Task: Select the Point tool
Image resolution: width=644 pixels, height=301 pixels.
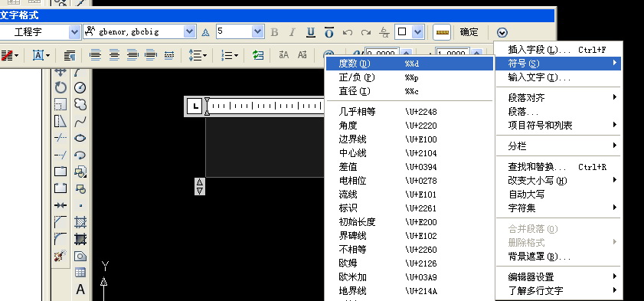Action: [x=80, y=205]
